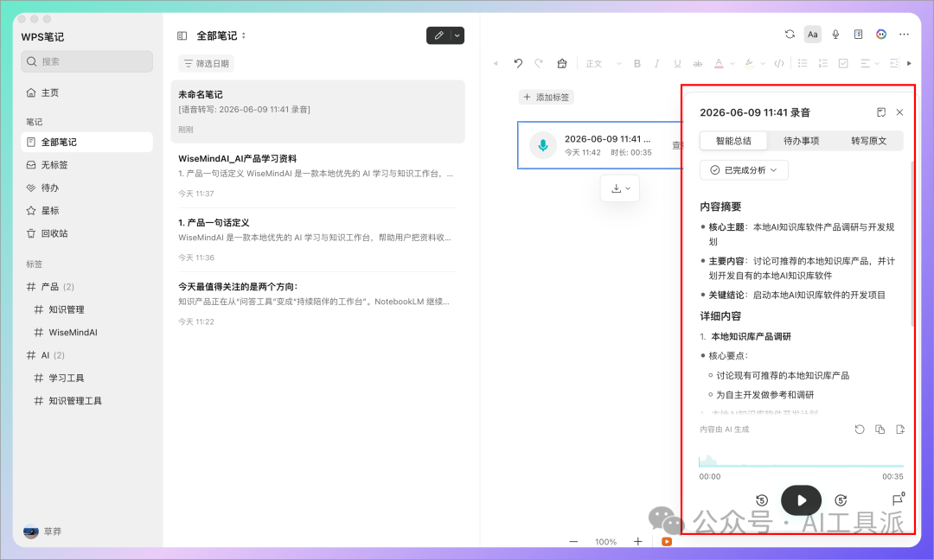
Task: Expand the new note type dropdown arrow
Action: 457,35
